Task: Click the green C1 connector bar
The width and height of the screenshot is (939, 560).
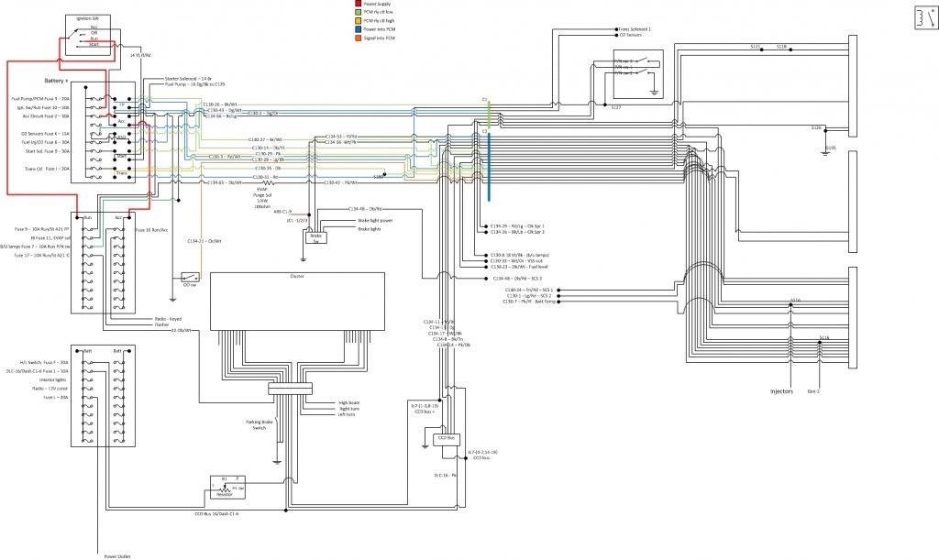Action: 489,112
